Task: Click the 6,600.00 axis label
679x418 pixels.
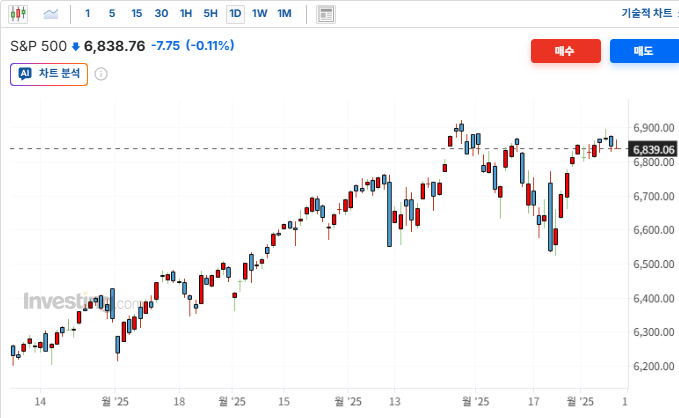Action: coord(653,230)
